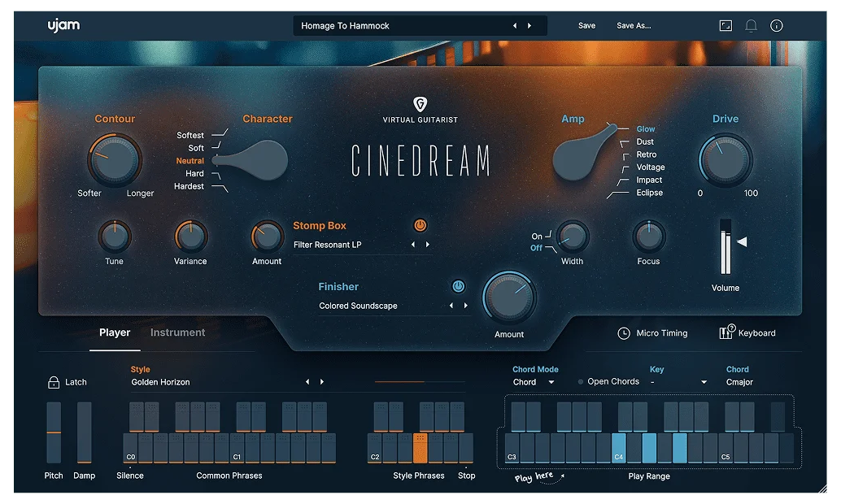Click the Focus knob

[x=648, y=237]
